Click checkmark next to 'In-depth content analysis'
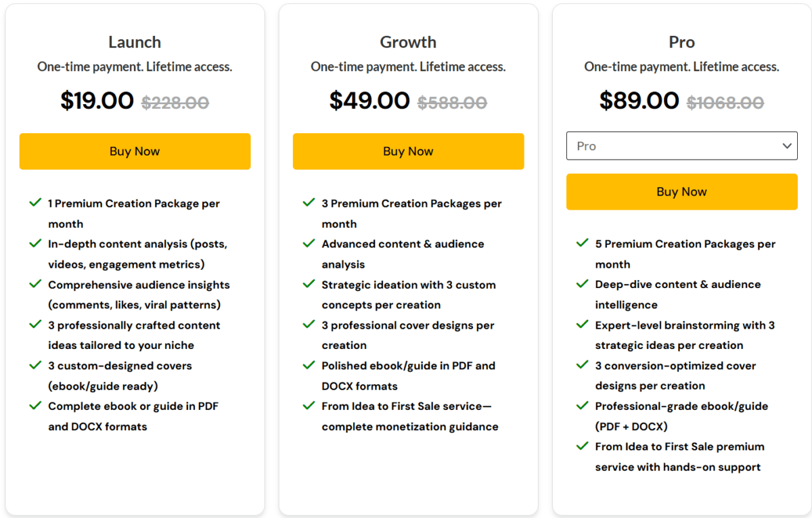 point(36,243)
